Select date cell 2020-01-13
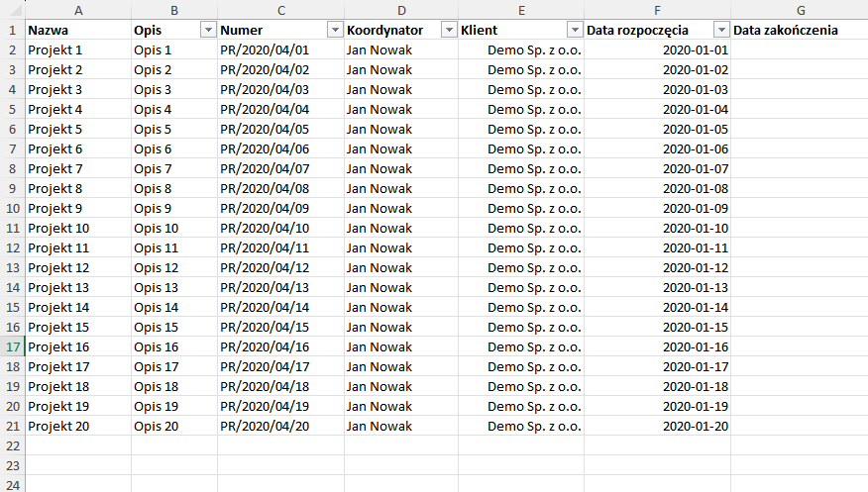 657,287
